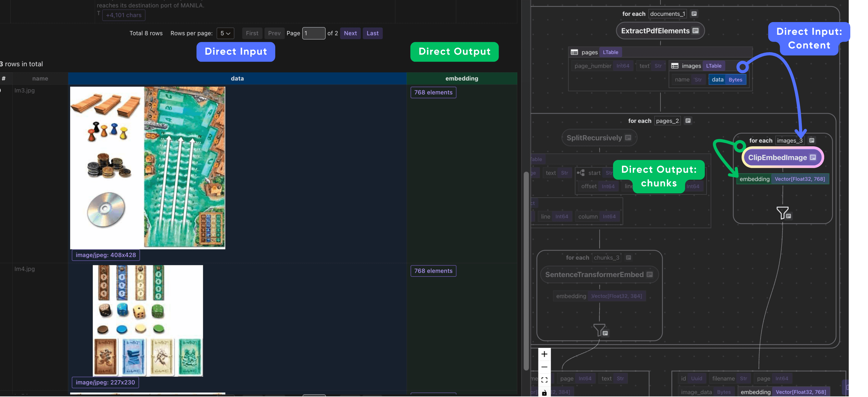Select the embedding column header

(461, 78)
